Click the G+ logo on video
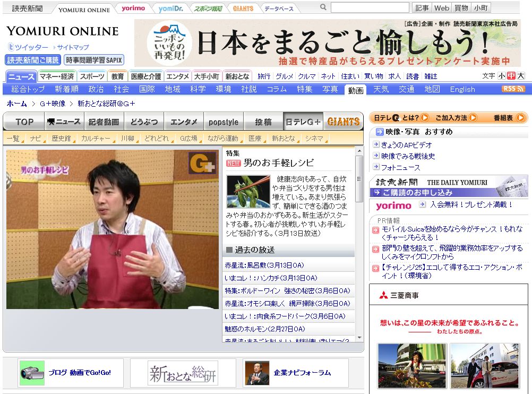This screenshot has height=394, width=532. [202, 163]
